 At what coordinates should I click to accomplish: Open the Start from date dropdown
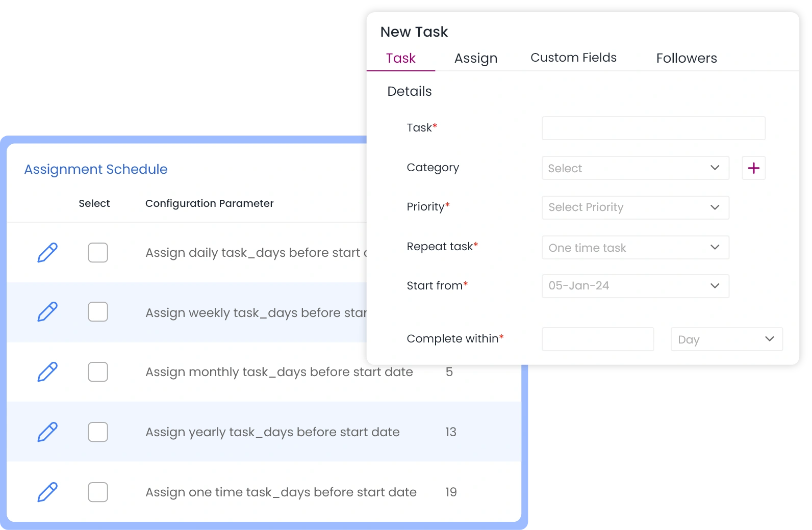tap(635, 286)
